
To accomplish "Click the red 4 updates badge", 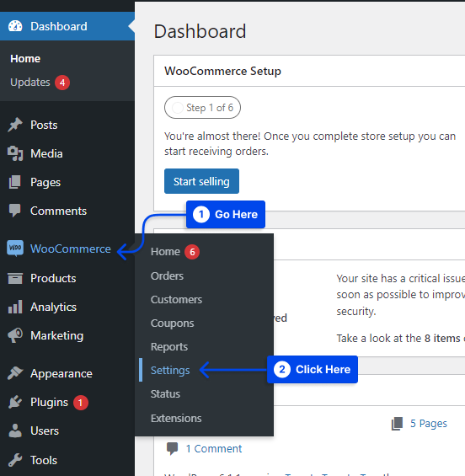I will 62,83.
